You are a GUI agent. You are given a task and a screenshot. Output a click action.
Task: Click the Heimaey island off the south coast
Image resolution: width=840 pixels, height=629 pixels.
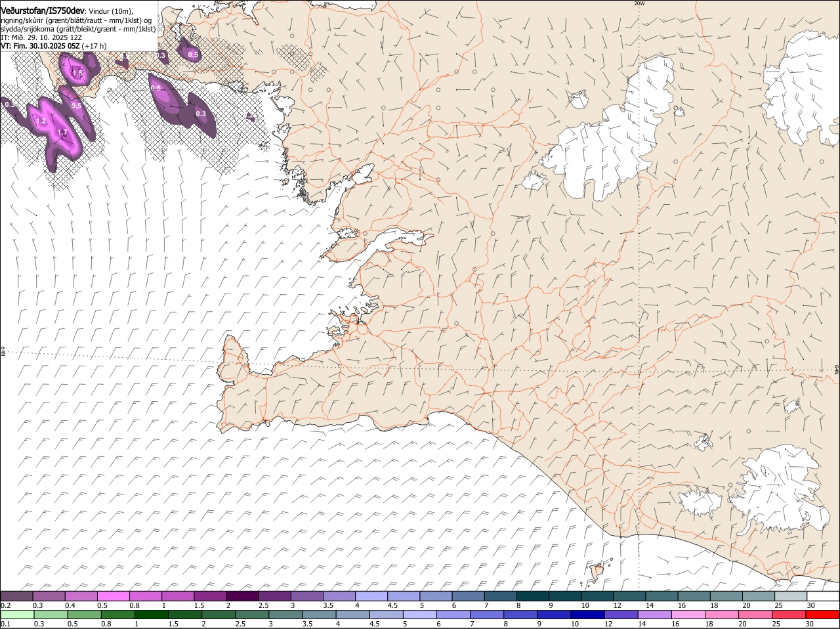[598, 572]
